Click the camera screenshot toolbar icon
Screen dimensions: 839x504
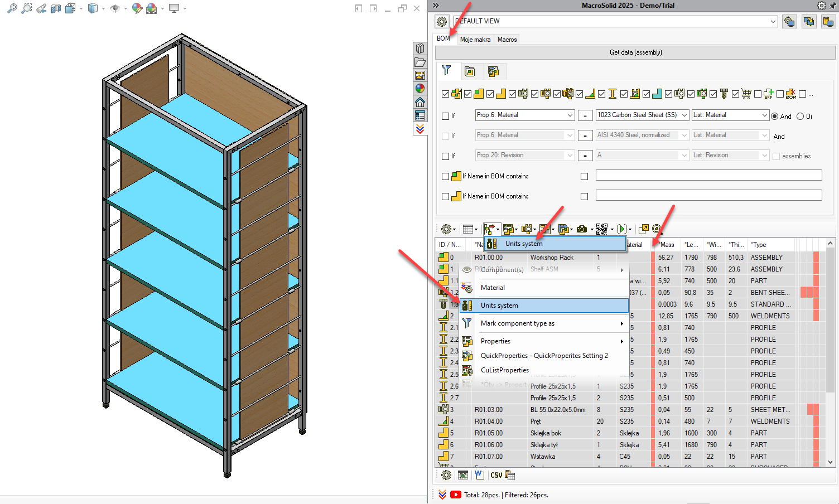[x=582, y=229]
